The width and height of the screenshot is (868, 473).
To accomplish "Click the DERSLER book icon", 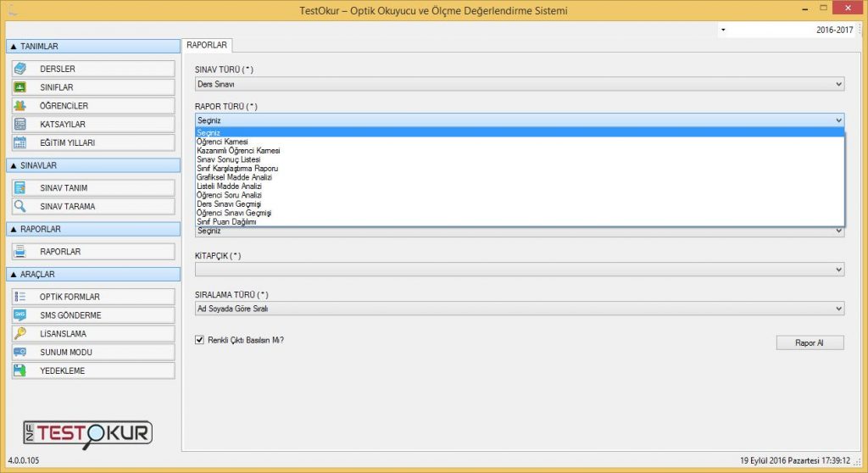I will [20, 69].
